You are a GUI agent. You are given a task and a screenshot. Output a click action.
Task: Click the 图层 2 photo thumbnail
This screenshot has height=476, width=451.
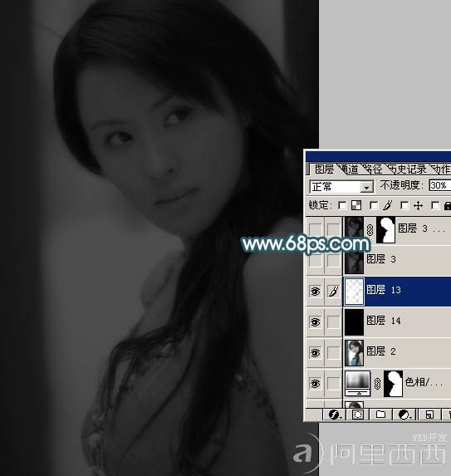(354, 353)
